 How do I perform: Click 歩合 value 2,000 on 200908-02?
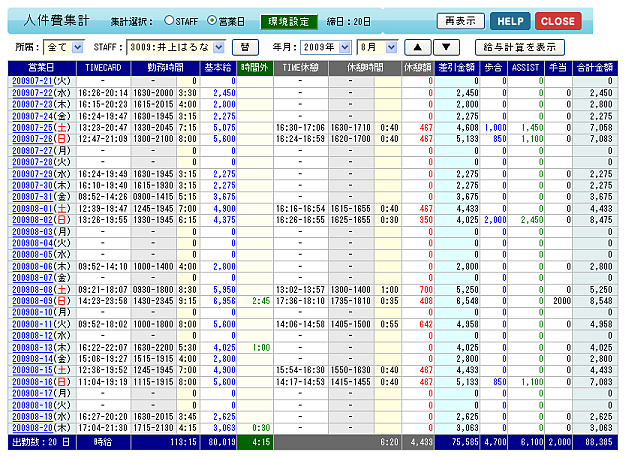click(x=495, y=220)
